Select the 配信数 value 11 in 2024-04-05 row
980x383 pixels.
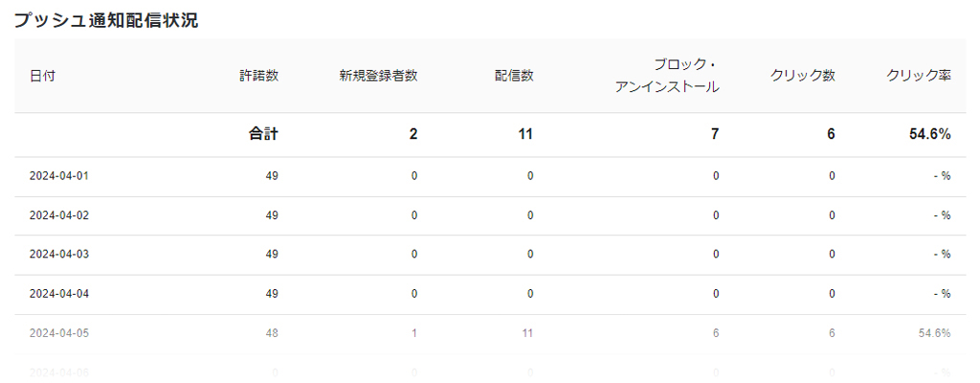[x=527, y=333]
